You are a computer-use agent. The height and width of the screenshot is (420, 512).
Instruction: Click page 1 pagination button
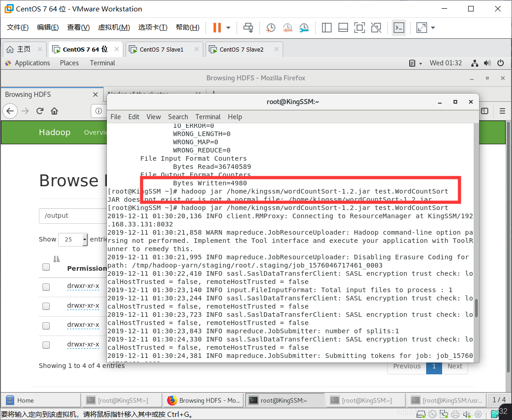434,367
